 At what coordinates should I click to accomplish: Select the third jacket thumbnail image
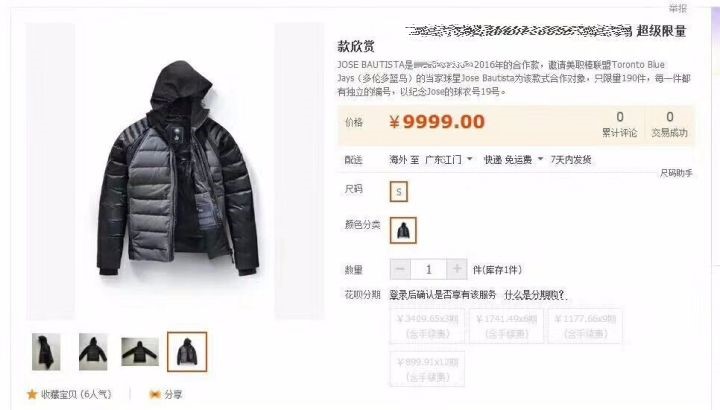pyautogui.click(x=140, y=352)
